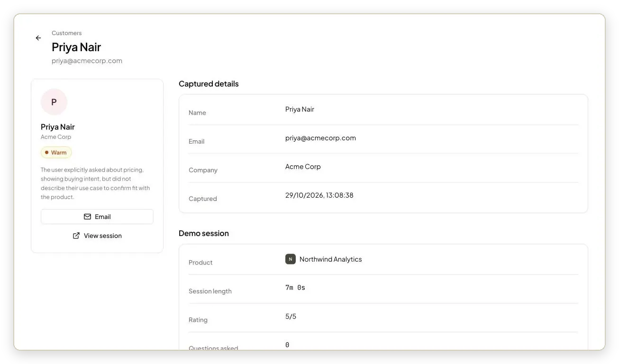This screenshot has width=619, height=364.
Task: Click the captured timestamp 29/10/2026, 13:08:38
Action: 319,195
